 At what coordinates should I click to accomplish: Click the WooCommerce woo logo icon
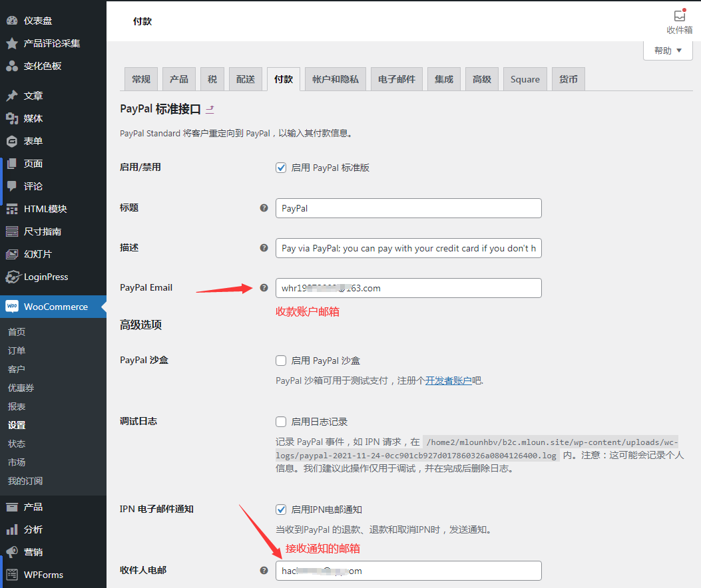point(12,307)
